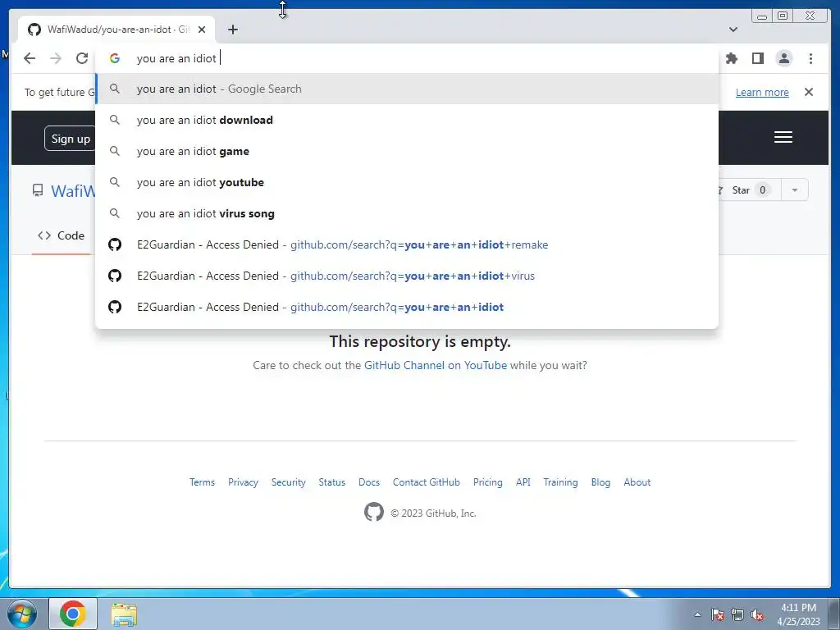
Task: Click the Chrome taskbar icon
Action: click(73, 614)
